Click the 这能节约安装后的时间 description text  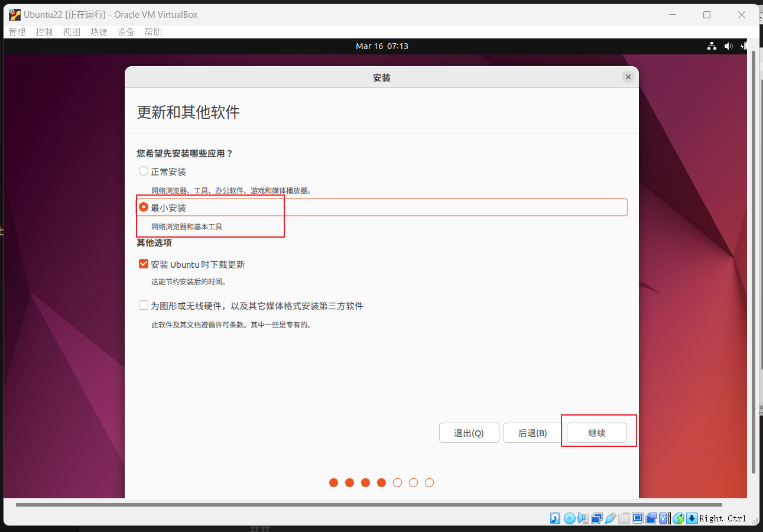point(189,282)
